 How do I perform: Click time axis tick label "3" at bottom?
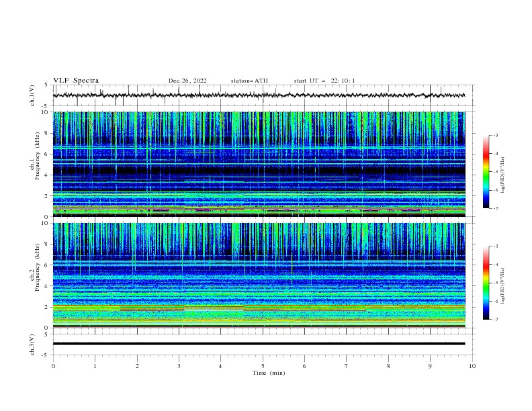click(179, 366)
